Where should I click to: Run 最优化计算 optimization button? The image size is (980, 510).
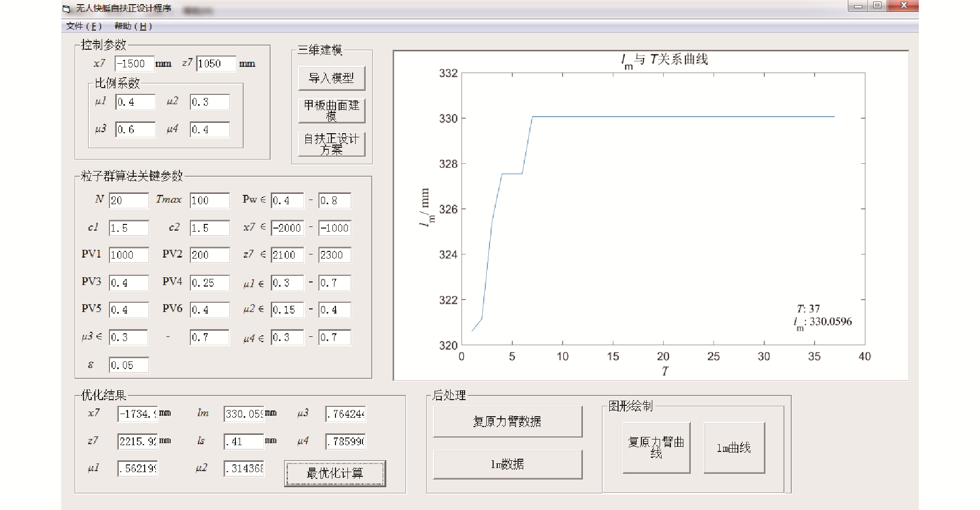[x=335, y=473]
